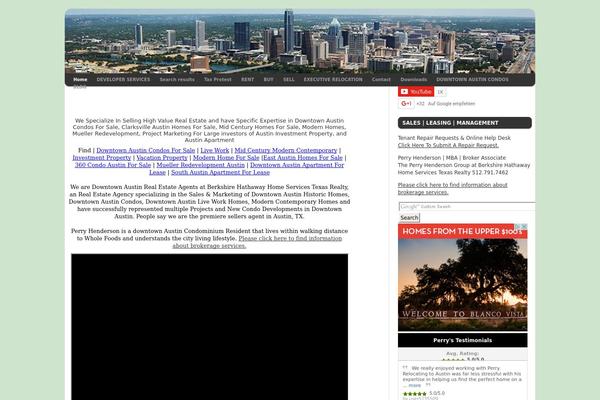This screenshot has height=400, width=600.
Task: Go to Search results in the navigation bar
Action: pyautogui.click(x=177, y=80)
